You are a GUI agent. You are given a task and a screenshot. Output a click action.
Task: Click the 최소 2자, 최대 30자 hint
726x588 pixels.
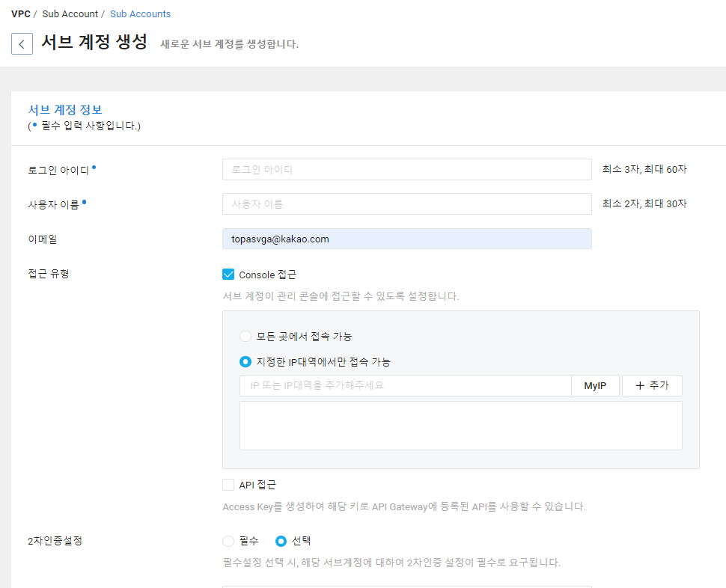pos(644,203)
